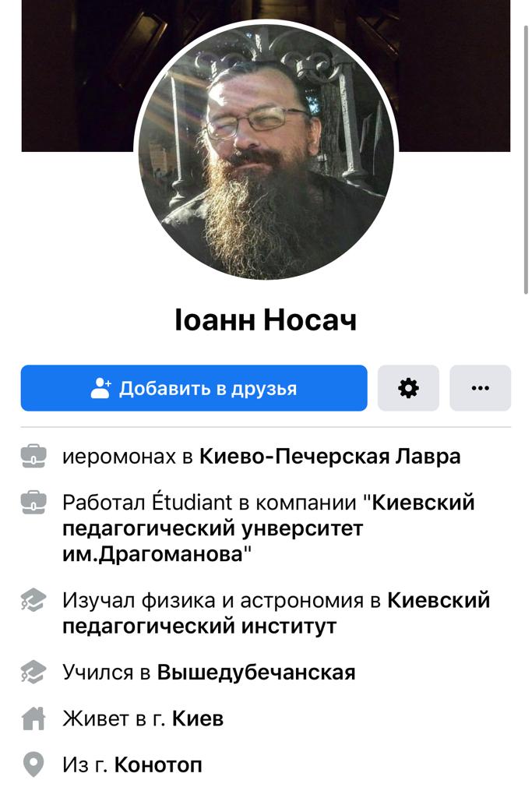
Task: Click the house icon beside Живет
Action: (x=33, y=719)
